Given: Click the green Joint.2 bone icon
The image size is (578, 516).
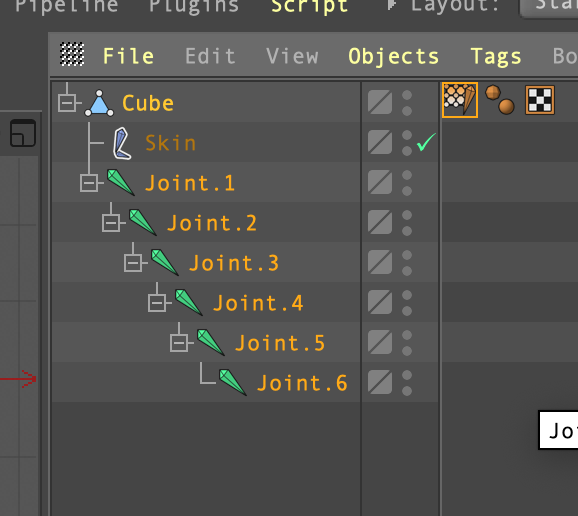Looking at the screenshot, I should point(143,222).
